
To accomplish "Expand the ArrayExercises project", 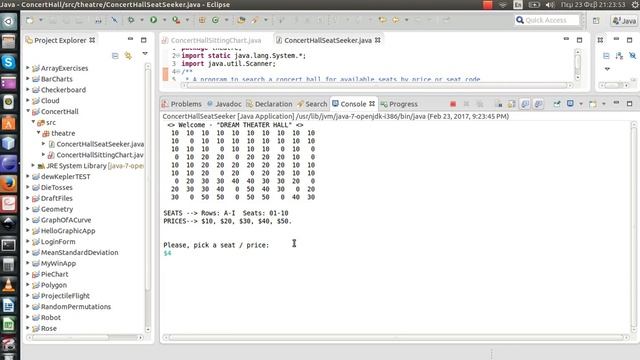I will [x=28, y=68].
